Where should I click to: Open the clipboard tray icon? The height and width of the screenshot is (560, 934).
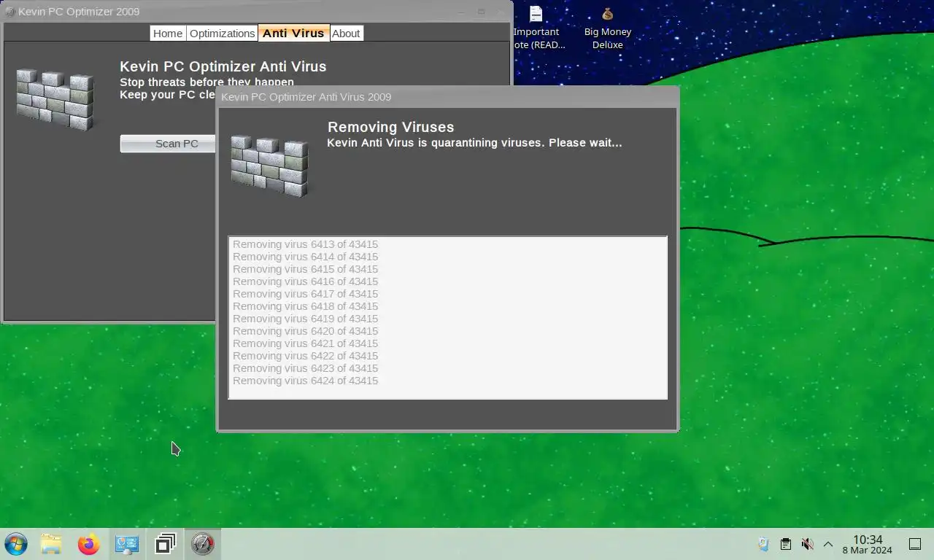[x=785, y=544]
